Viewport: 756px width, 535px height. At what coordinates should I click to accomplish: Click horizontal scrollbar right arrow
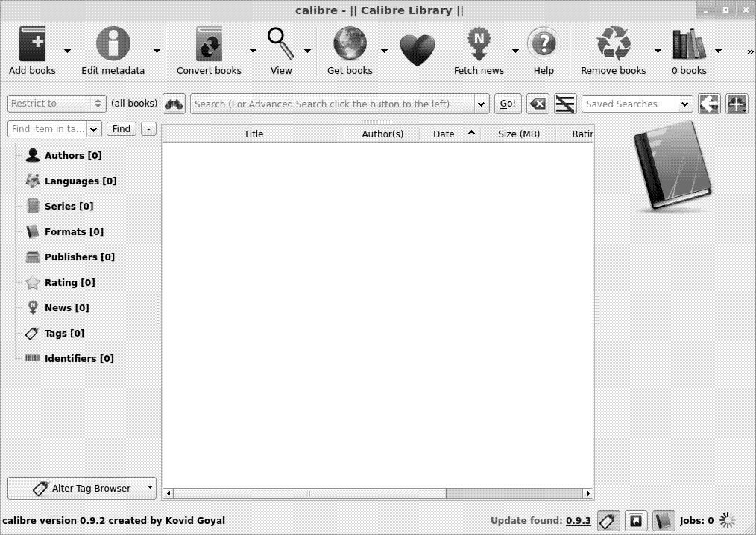click(x=588, y=493)
